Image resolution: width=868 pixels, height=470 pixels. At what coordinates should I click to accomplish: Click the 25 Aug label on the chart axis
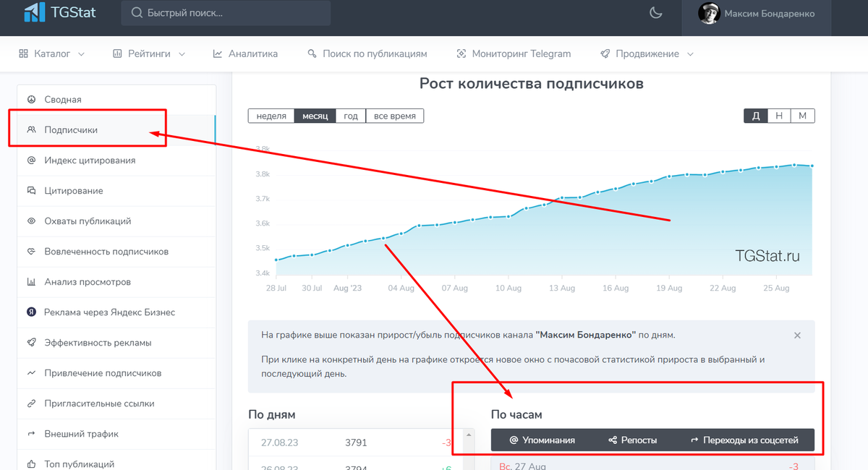776,288
